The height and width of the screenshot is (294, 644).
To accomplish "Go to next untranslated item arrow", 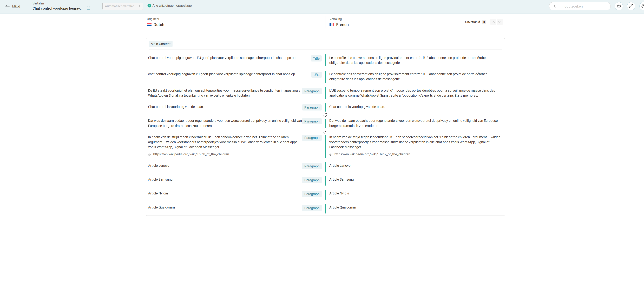I will point(500,22).
